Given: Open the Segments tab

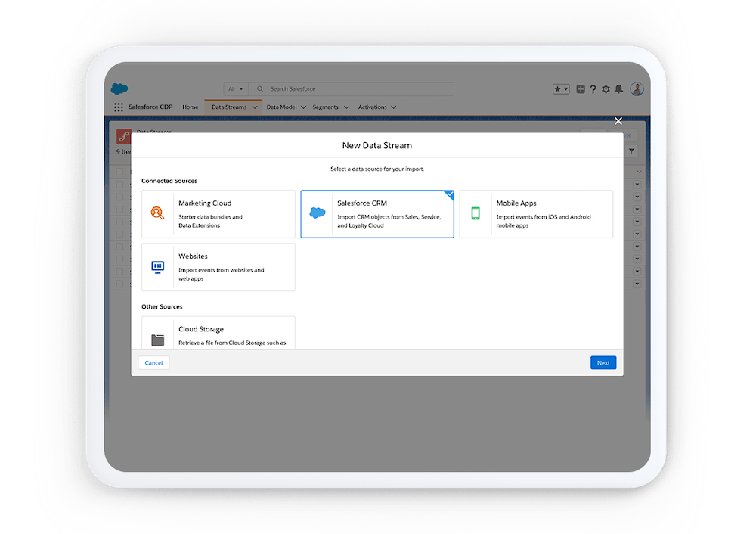Looking at the screenshot, I should pyautogui.click(x=325, y=107).
